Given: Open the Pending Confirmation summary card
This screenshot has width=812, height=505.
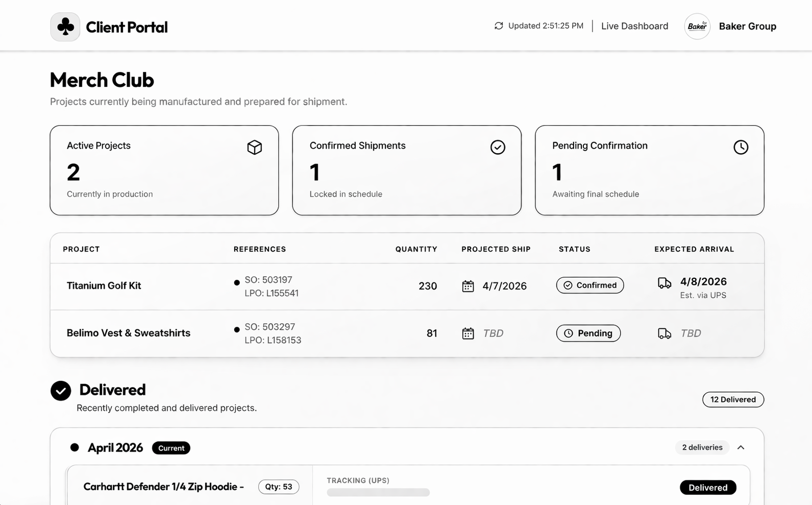Looking at the screenshot, I should 650,170.
